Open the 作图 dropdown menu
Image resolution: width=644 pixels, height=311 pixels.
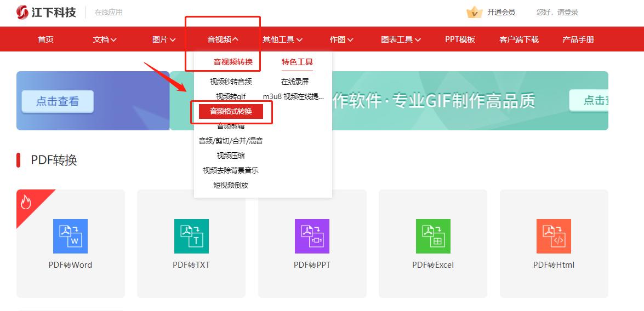click(x=341, y=39)
